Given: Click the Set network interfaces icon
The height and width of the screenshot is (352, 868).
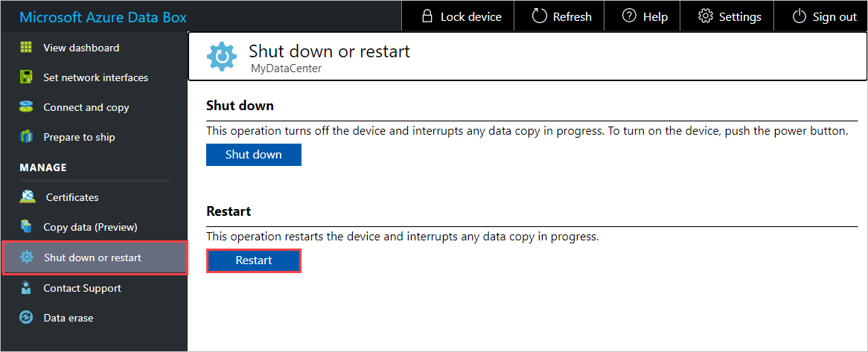Looking at the screenshot, I should pos(26,77).
